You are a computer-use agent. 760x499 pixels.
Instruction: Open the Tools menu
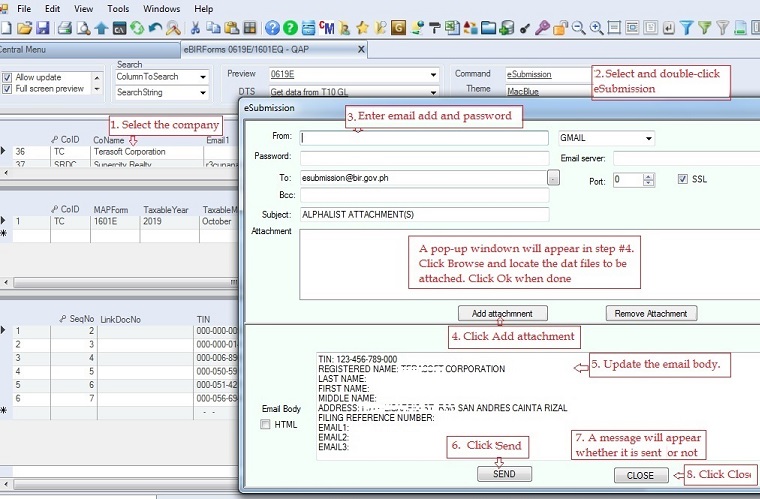118,9
